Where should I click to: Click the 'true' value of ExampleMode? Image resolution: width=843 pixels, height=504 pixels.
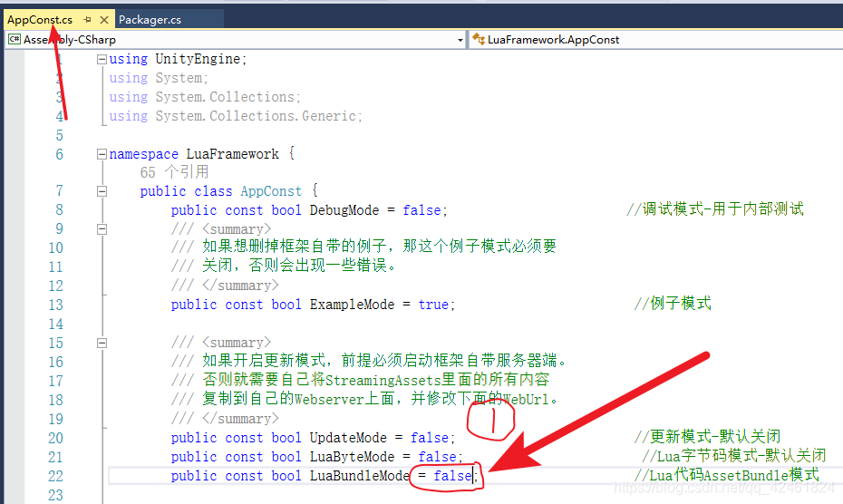433,305
